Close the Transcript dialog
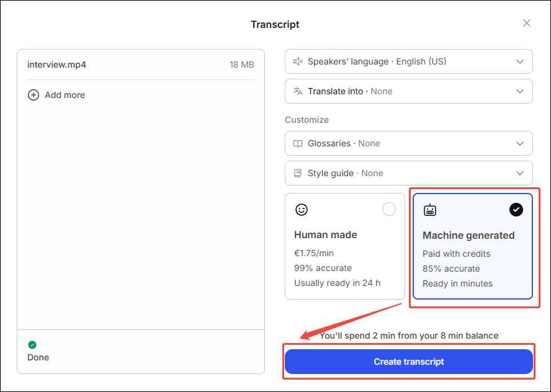Viewport: 551px width, 392px height. coord(526,23)
